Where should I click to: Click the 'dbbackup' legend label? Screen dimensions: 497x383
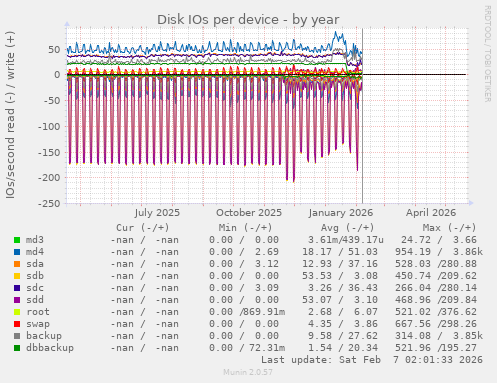(50, 348)
